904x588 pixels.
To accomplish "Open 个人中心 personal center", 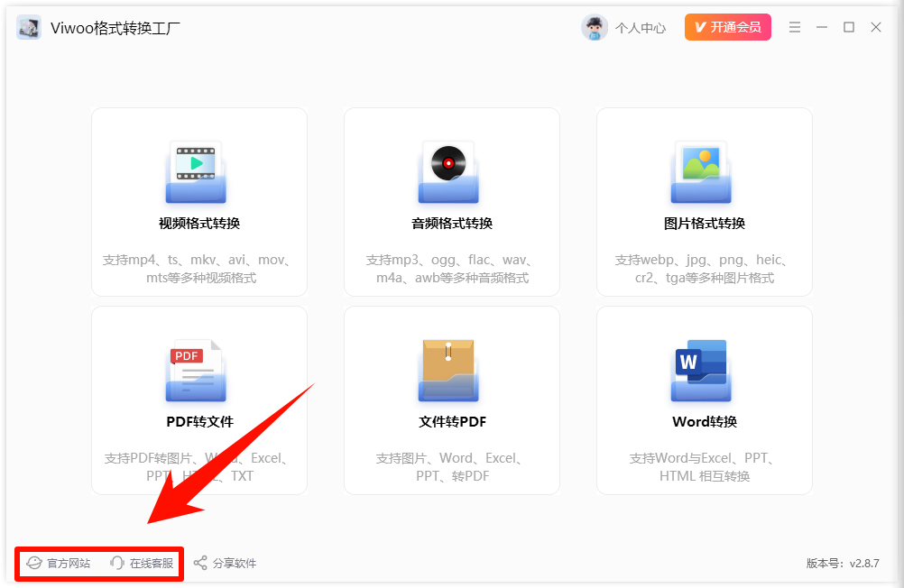I will [642, 27].
